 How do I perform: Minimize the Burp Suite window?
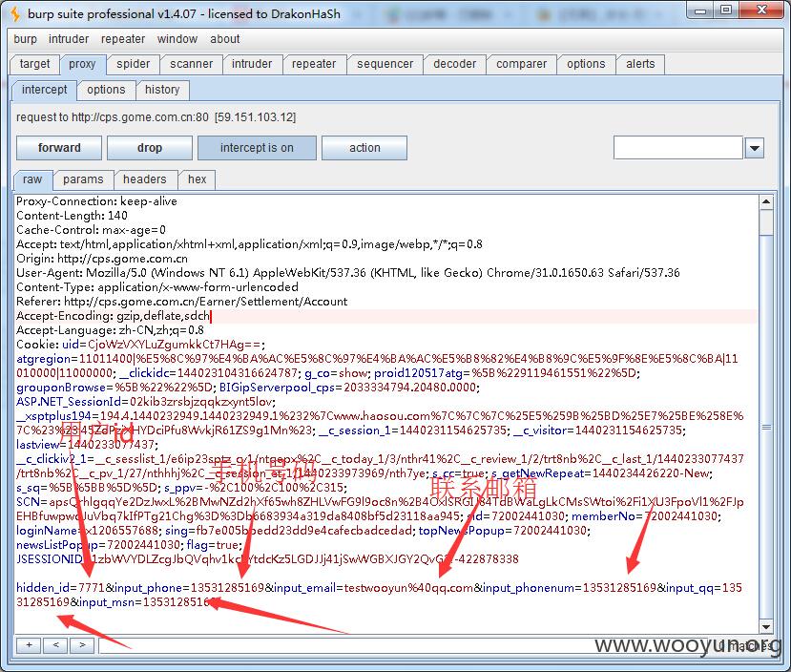pos(700,10)
